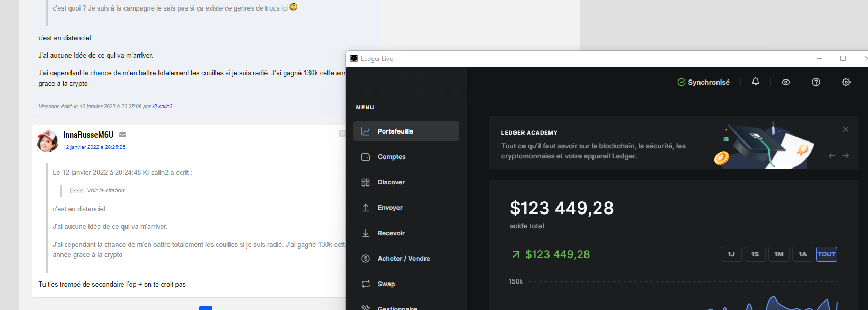
Task: Go to next Ledger Academy slide
Action: click(x=846, y=155)
